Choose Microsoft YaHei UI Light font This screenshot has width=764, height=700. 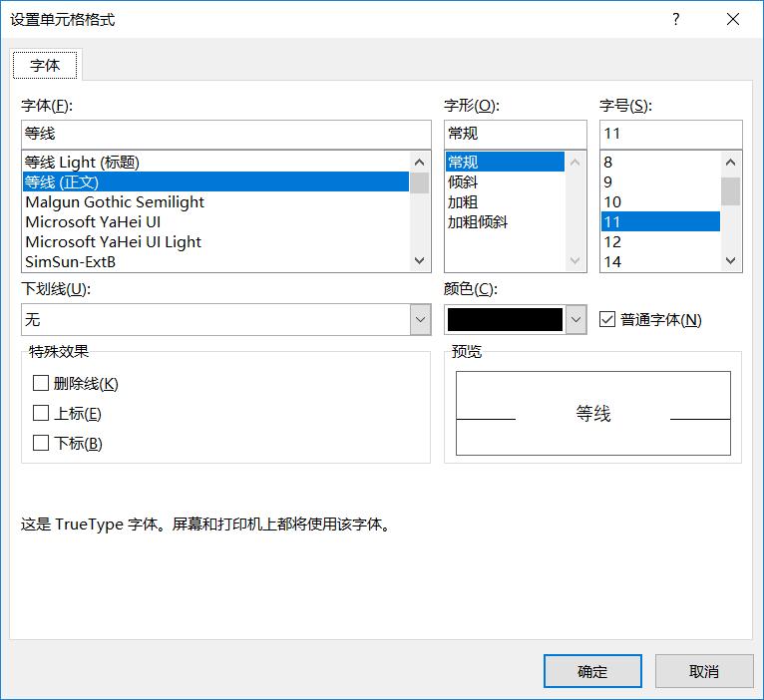215,241
